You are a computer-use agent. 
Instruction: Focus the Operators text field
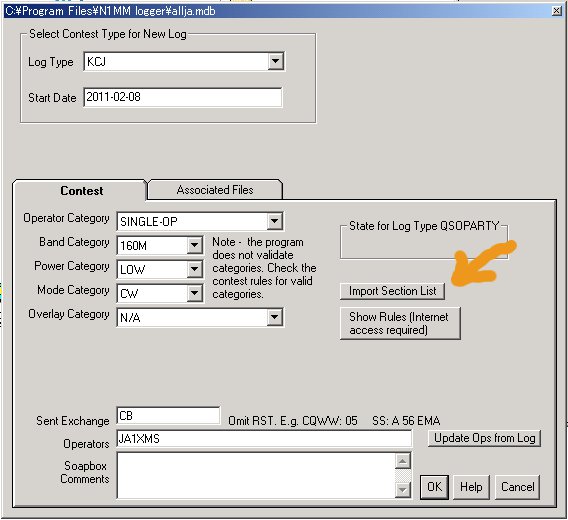tap(264, 439)
